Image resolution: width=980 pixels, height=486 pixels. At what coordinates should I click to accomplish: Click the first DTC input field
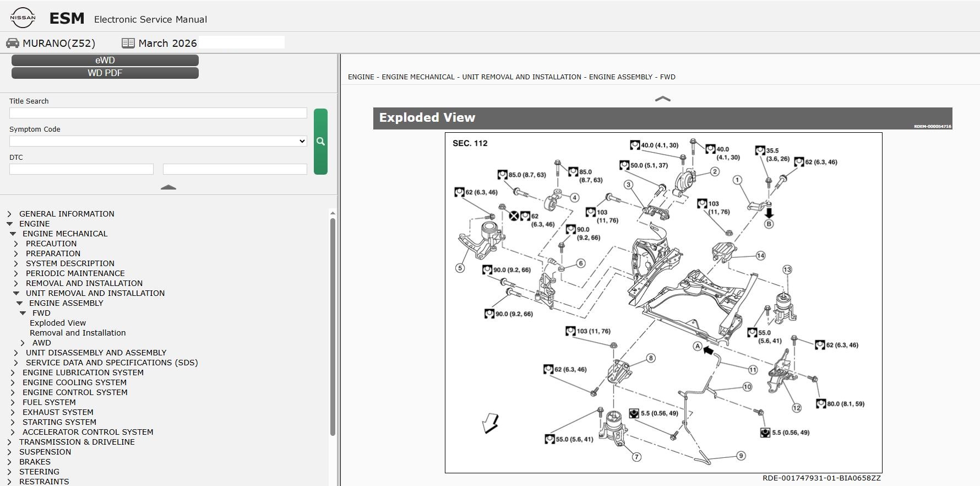tap(81, 169)
